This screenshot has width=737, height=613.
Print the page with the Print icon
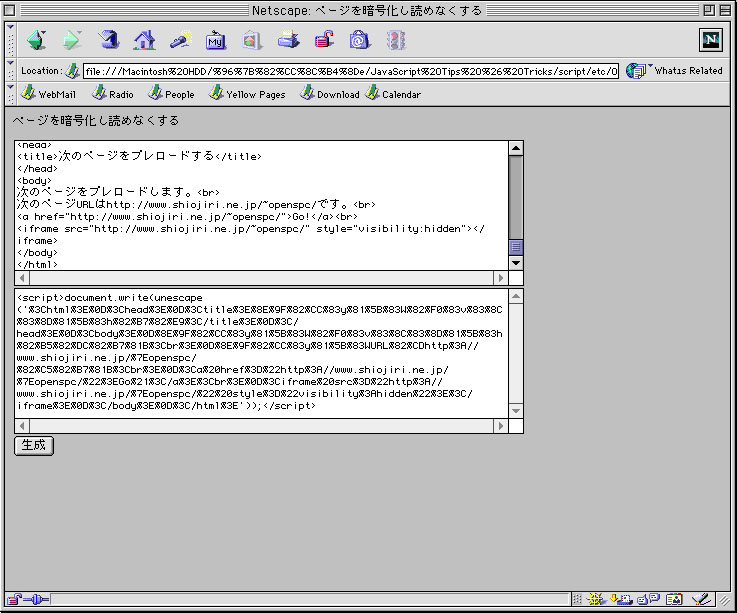[288, 40]
